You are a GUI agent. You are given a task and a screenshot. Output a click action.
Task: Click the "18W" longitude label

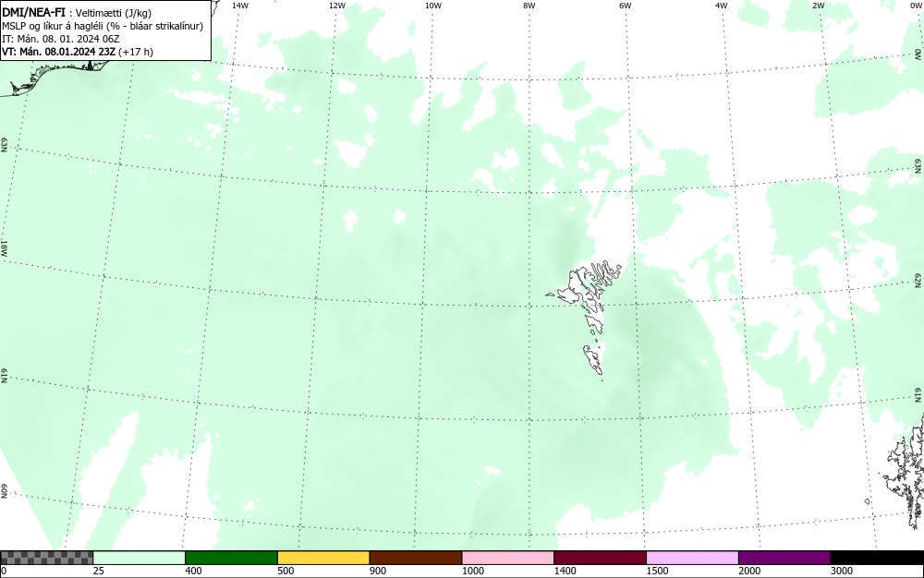click(x=4, y=247)
